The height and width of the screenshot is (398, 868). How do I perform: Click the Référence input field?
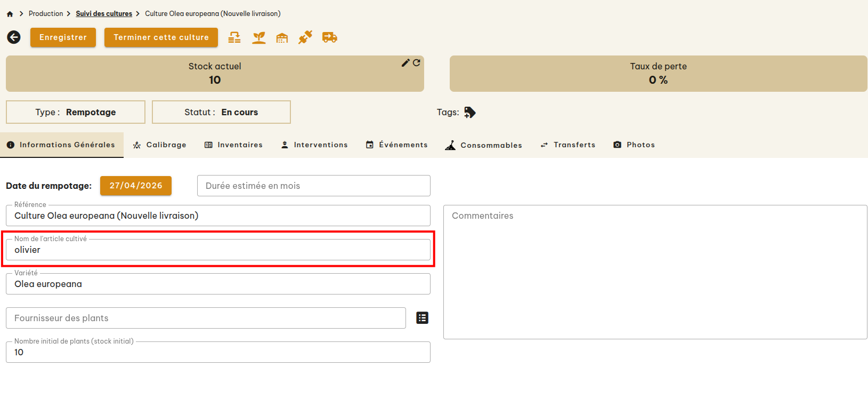coord(218,216)
